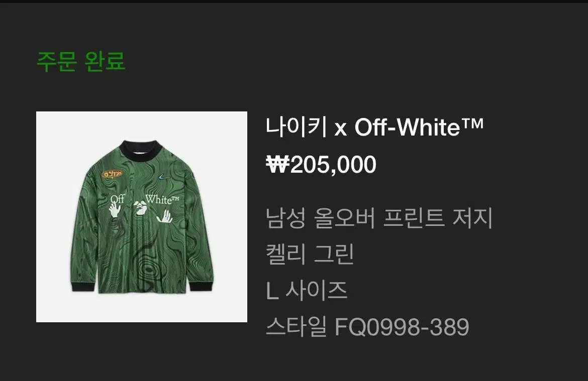Select the ₩205,000 price text
Screen dimensions: 588x381
point(321,164)
